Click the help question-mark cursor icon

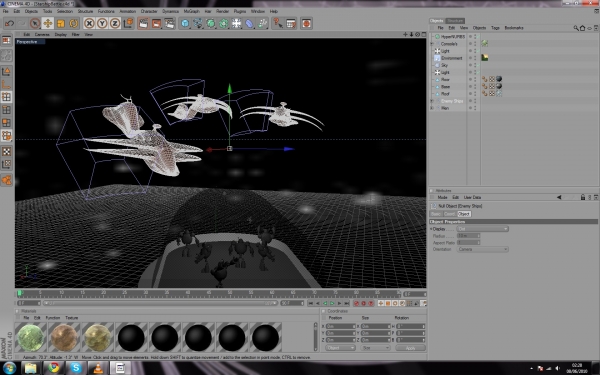point(278,24)
